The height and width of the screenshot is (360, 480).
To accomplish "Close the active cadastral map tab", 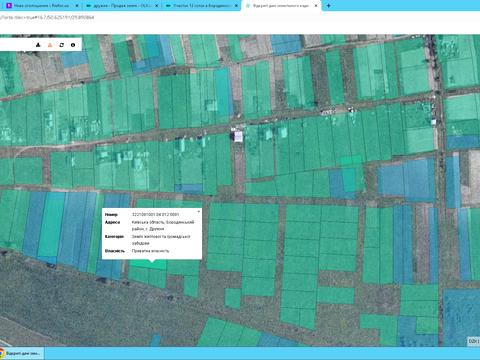I will click(316, 6).
